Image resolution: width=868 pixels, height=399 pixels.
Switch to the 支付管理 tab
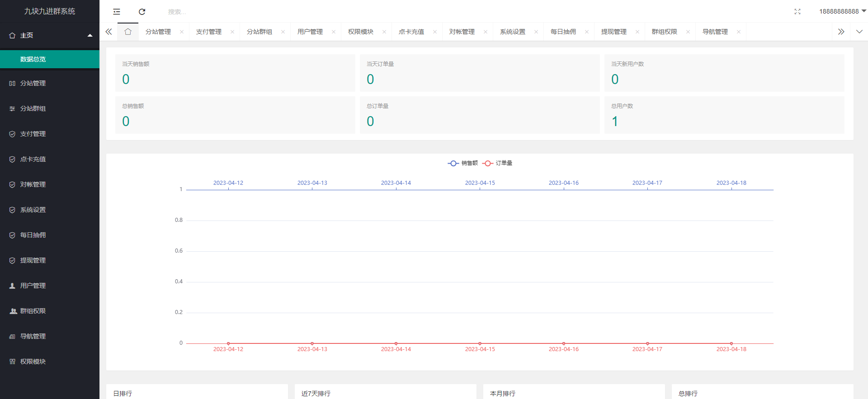(x=209, y=32)
